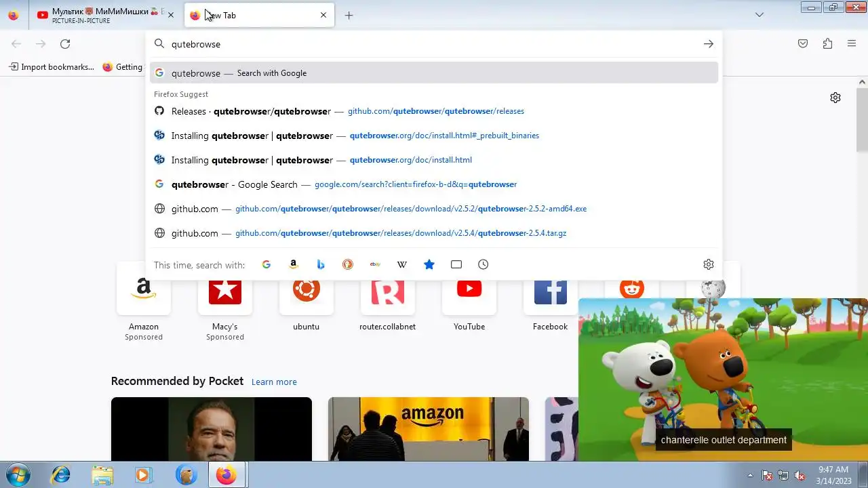
Task: Open Windows Explorer folder from taskbar
Action: [102, 475]
